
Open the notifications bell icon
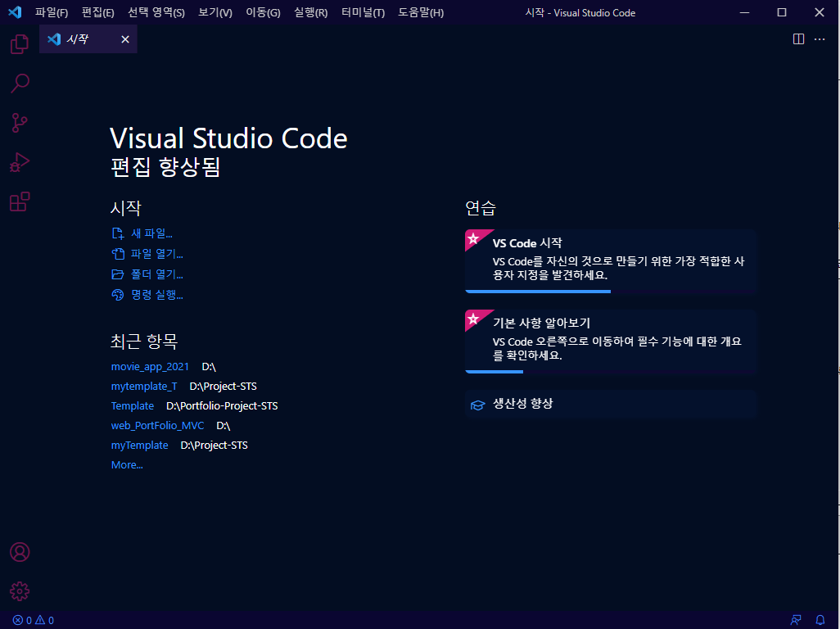point(820,621)
